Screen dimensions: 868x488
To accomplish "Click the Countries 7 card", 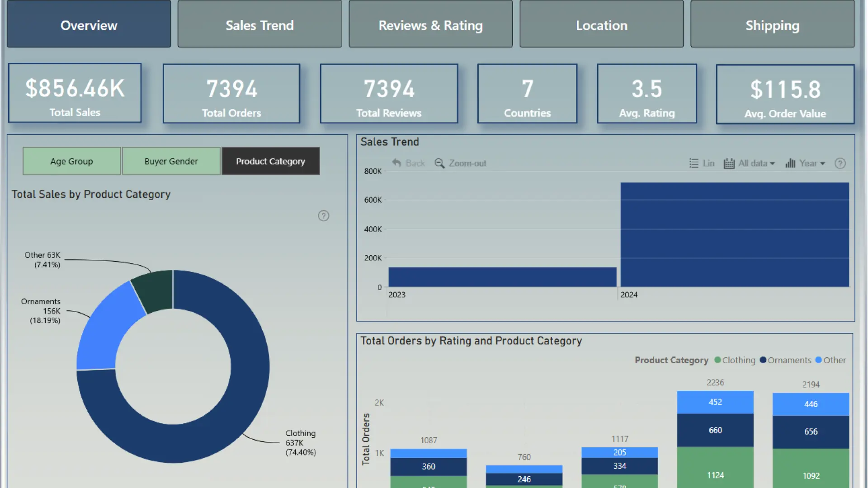I will pyautogui.click(x=527, y=94).
